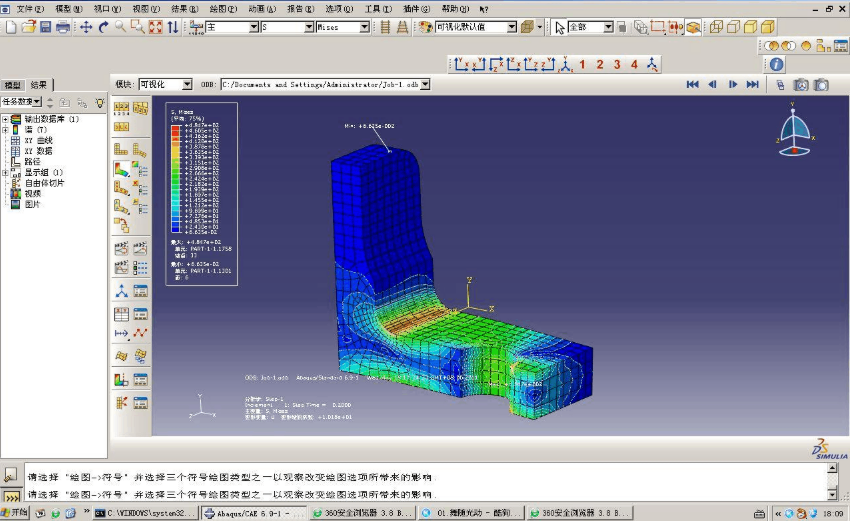Click the Query information blue i icon
This screenshot has height=521, width=850.
click(776, 65)
